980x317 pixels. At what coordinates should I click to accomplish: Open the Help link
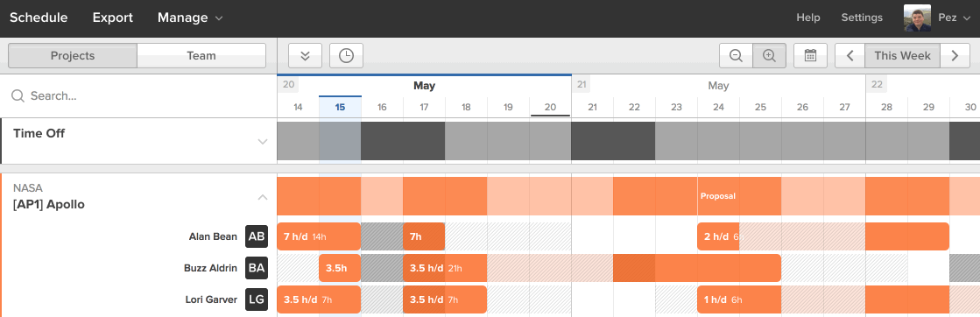click(x=808, y=18)
